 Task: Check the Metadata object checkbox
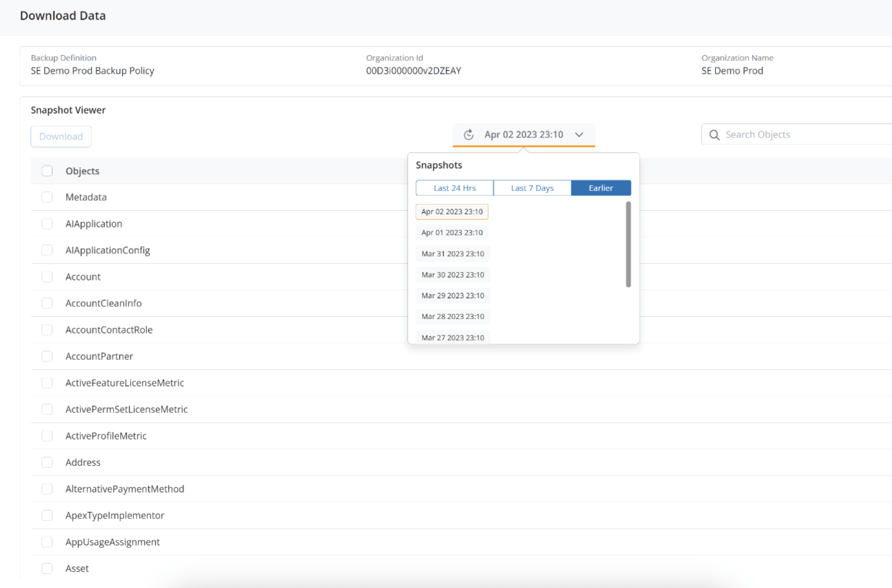click(47, 197)
